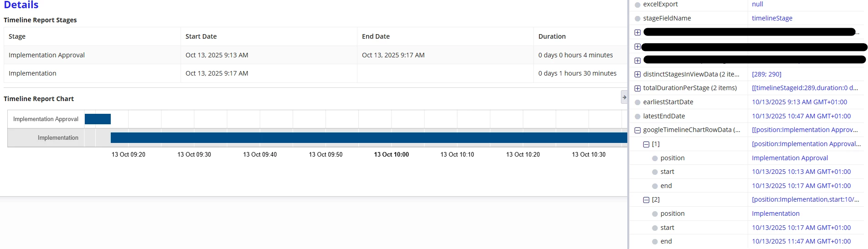Expand the third redacted tree node
The width and height of the screenshot is (868, 249).
tap(637, 61)
